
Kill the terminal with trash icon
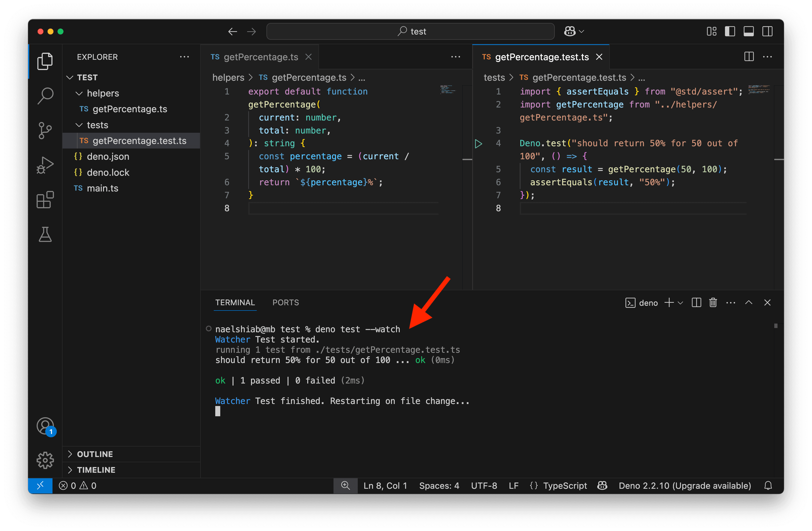713,302
